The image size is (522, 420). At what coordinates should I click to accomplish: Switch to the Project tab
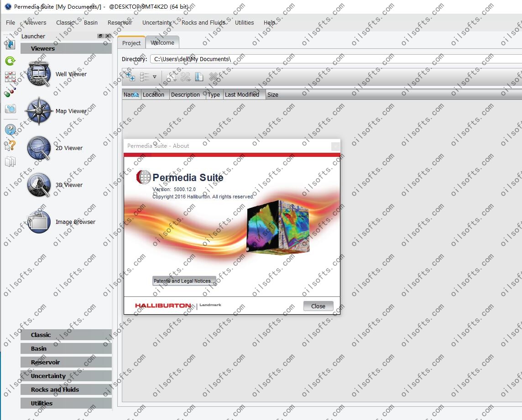click(x=131, y=42)
